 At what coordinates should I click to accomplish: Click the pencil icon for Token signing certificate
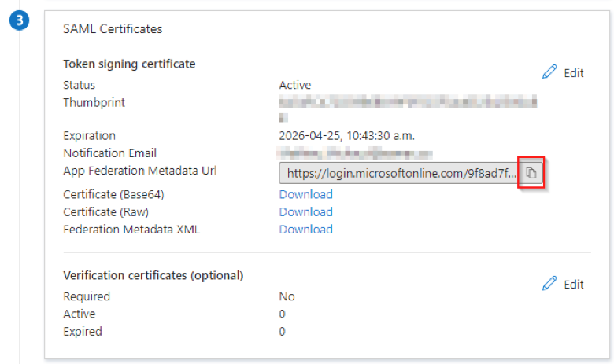click(x=549, y=72)
